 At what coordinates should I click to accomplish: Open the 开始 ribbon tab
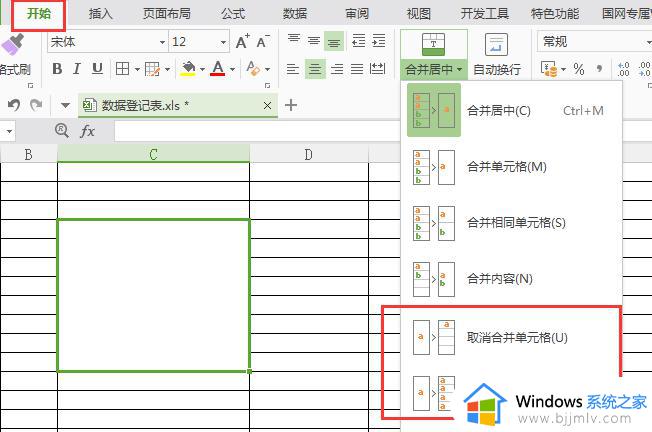pyautogui.click(x=39, y=14)
